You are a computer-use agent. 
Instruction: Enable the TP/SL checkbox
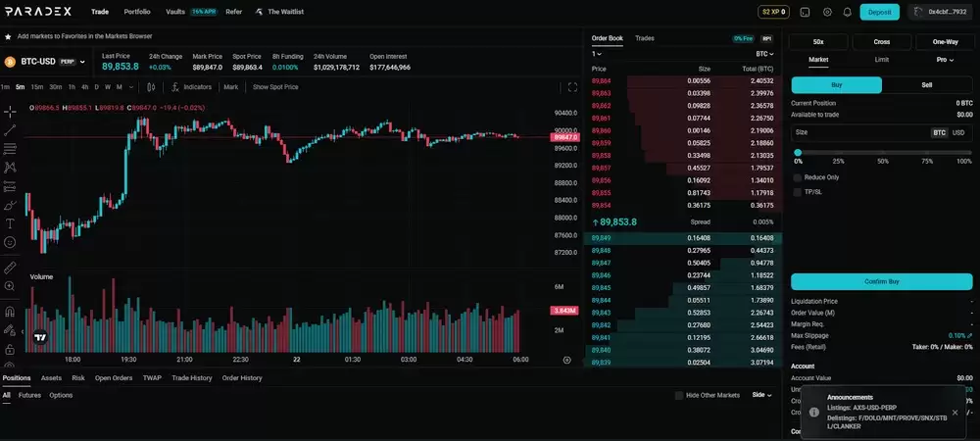(x=798, y=192)
